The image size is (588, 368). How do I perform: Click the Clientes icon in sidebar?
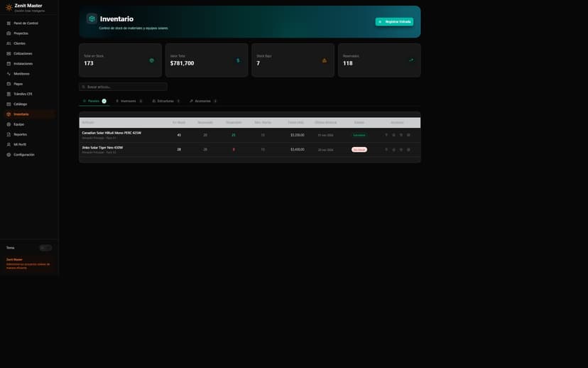tap(9, 43)
